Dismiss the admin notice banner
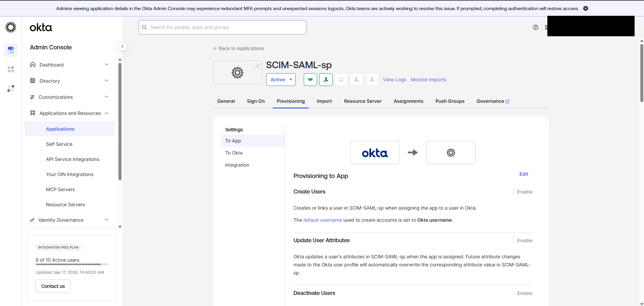Image resolution: width=644 pixels, height=306 pixels. point(586,8)
